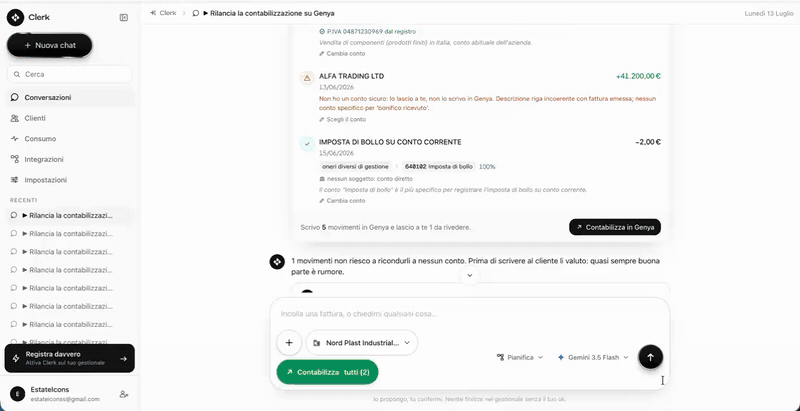Open Gemini 3.5 Flash model selector
The image size is (800, 411).
[x=593, y=357]
